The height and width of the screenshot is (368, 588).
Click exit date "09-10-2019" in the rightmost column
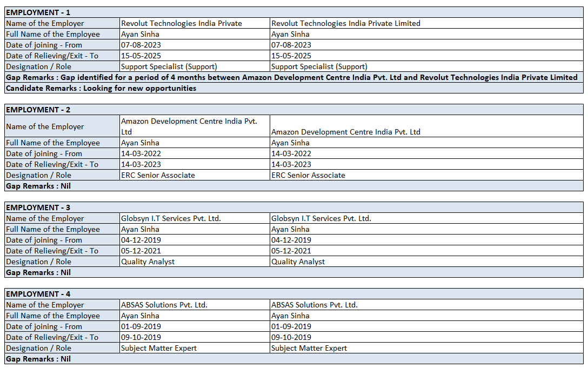coord(291,337)
